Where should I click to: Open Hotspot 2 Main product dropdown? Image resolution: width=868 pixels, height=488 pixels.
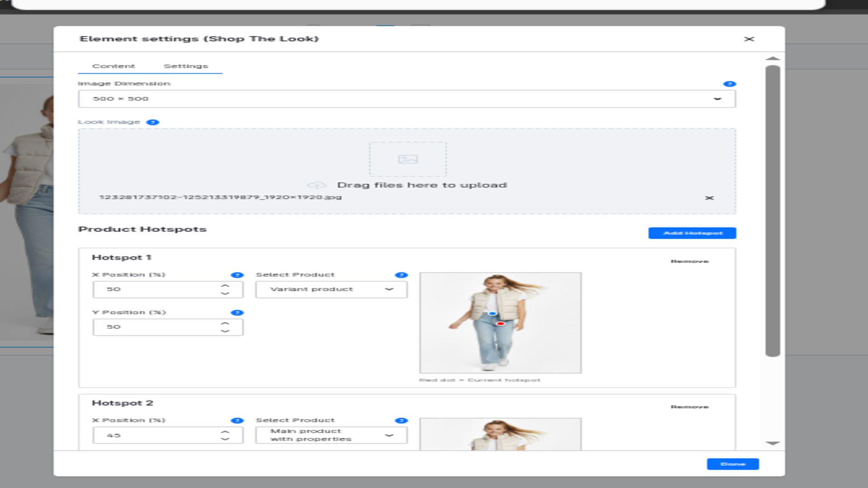[x=331, y=435]
